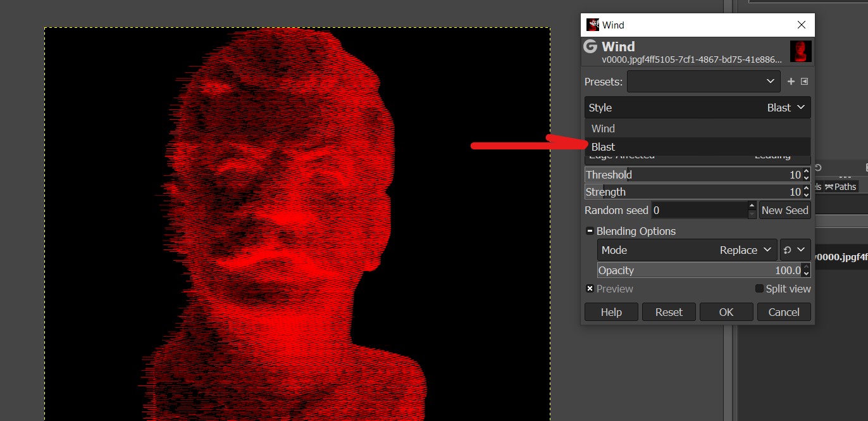868x421 pixels.
Task: Click the OK button
Action: tap(726, 312)
